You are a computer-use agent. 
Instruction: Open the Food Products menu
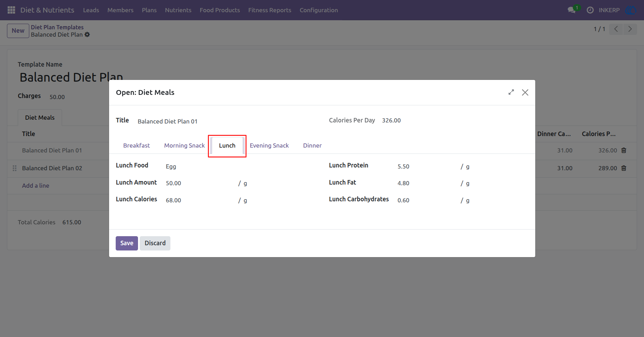pyautogui.click(x=220, y=10)
